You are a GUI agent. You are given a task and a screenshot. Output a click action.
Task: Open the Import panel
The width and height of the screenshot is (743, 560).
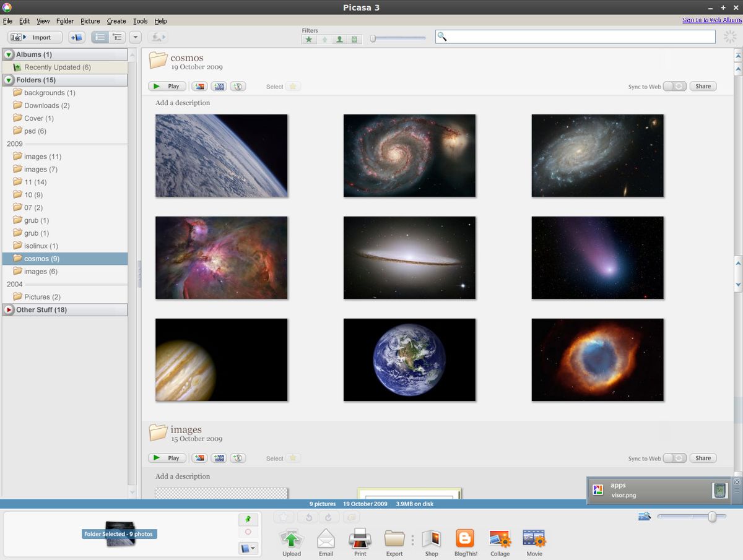(33, 37)
